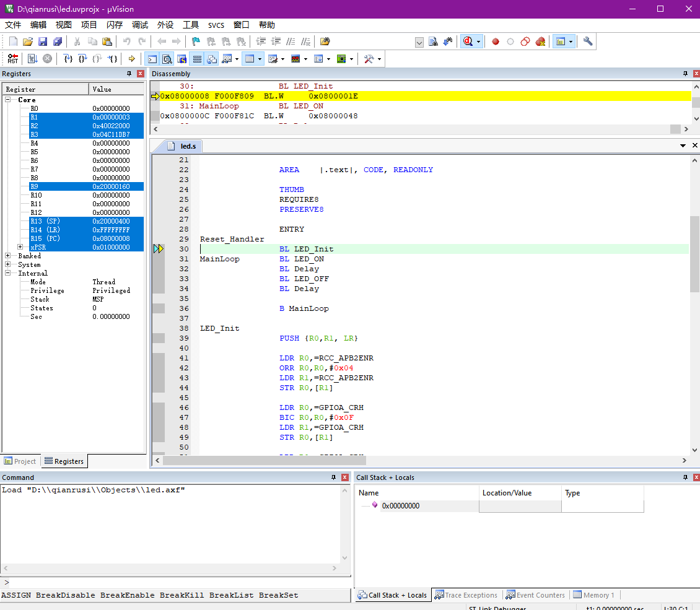Switch to the Project tab
This screenshot has height=610, width=700.
pyautogui.click(x=20, y=461)
